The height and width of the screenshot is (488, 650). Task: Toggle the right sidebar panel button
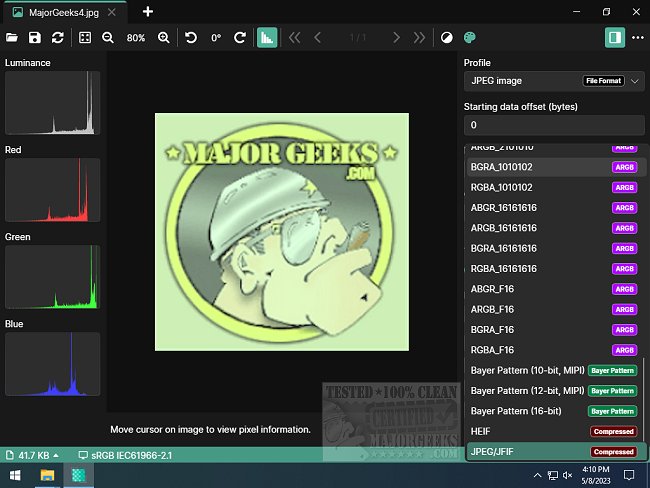[x=615, y=37]
